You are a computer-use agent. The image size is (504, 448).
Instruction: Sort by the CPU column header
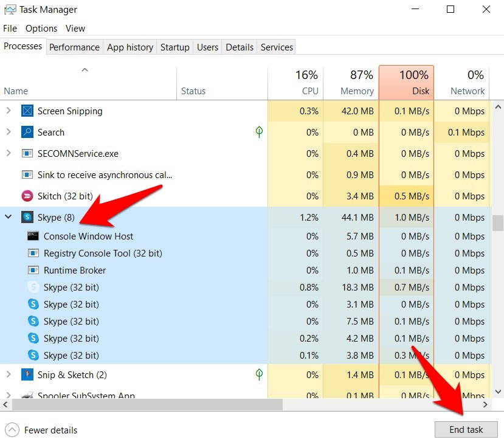pos(295,83)
